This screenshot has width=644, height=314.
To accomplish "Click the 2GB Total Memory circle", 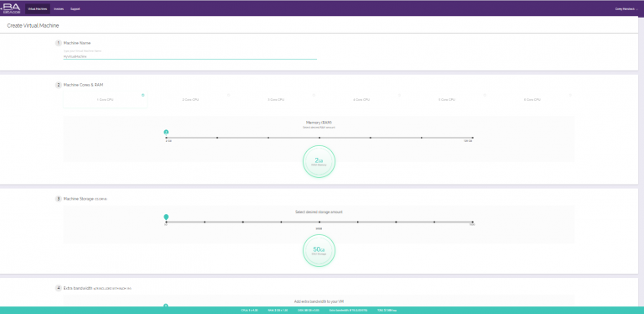I will point(319,161).
